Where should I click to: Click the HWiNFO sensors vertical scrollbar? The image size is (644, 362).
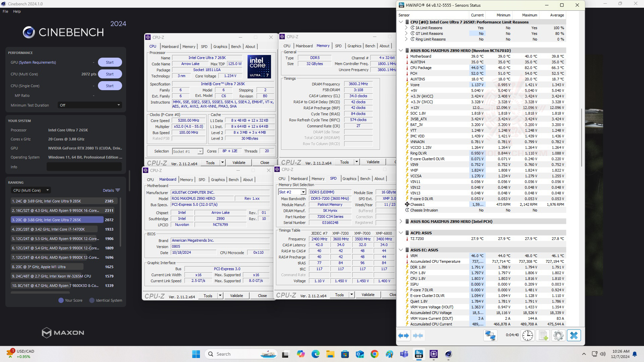click(582, 137)
